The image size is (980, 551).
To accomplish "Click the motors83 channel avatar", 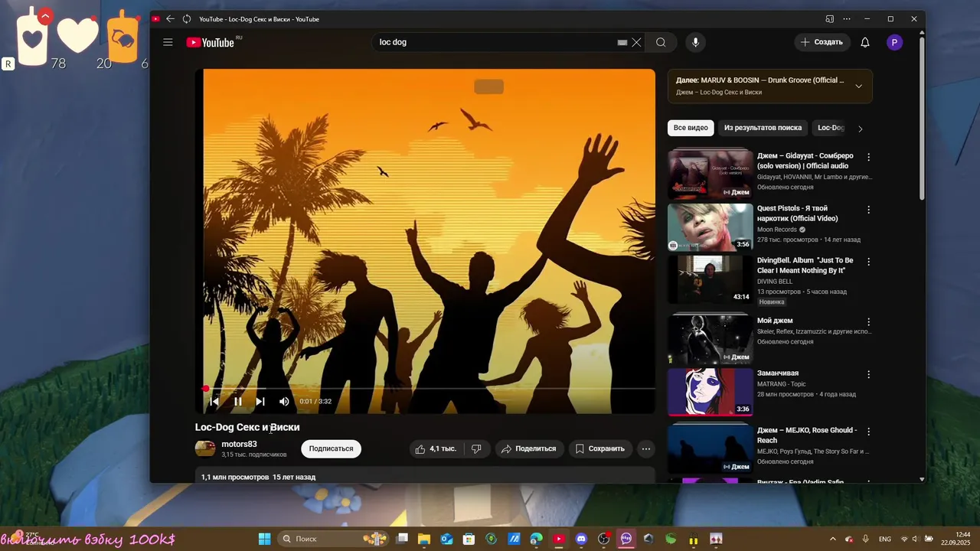I will coord(205,448).
